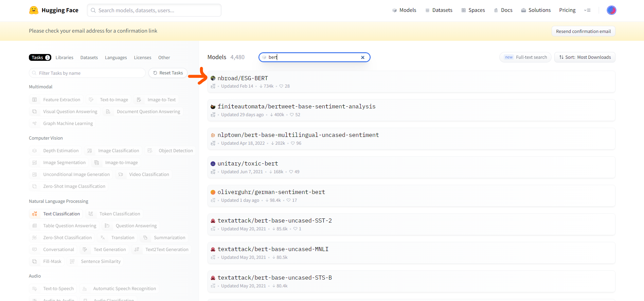
Task: Click the Image Segmentation task icon
Action: [35, 163]
